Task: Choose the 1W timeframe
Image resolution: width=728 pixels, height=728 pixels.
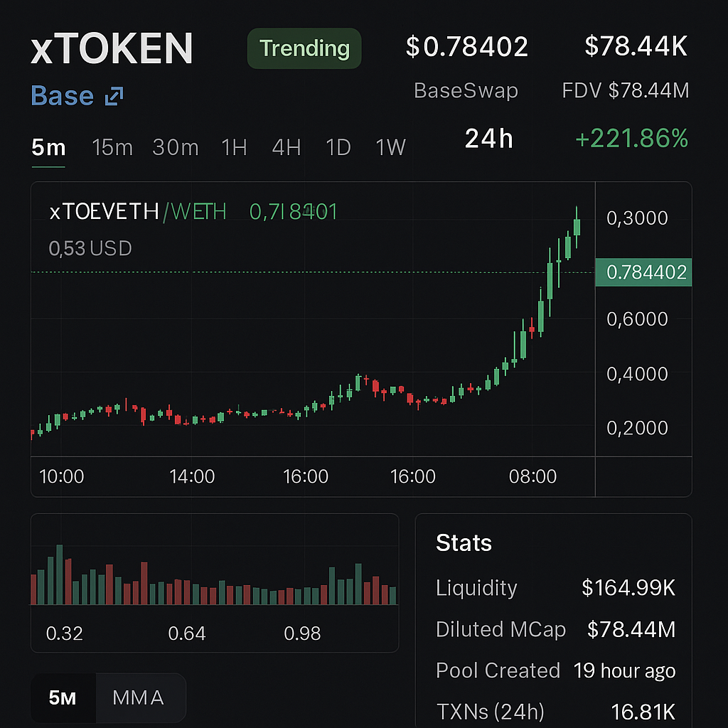Action: pos(390,148)
